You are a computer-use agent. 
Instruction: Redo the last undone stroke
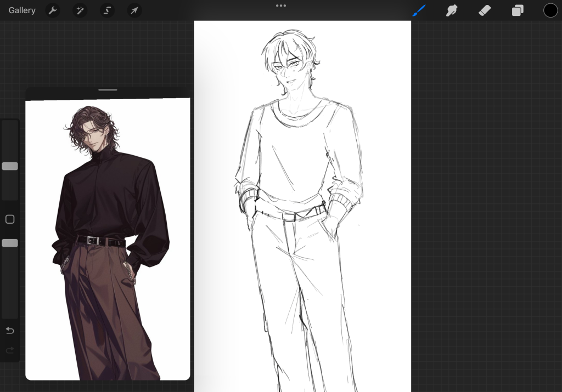[10, 350]
